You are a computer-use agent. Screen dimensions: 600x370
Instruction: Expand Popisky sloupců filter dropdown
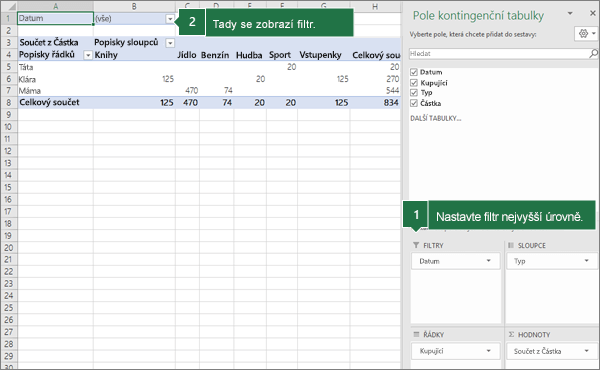click(170, 43)
